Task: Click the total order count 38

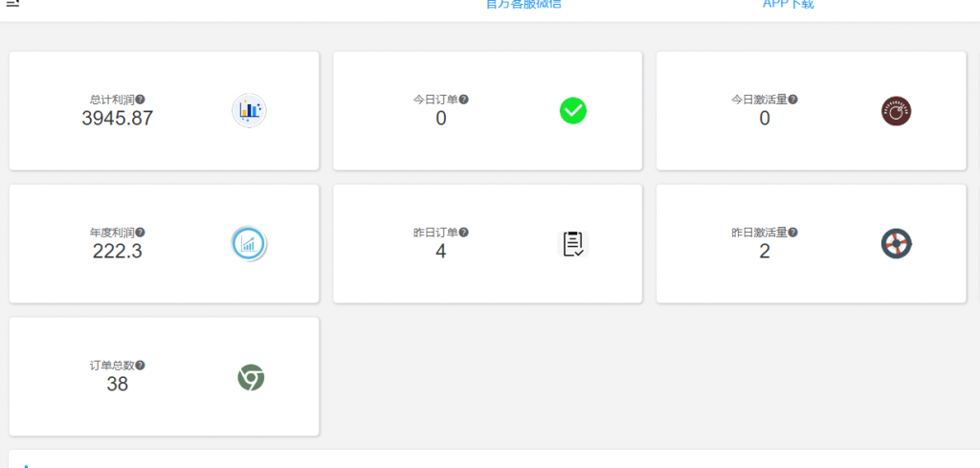Action: tap(117, 385)
